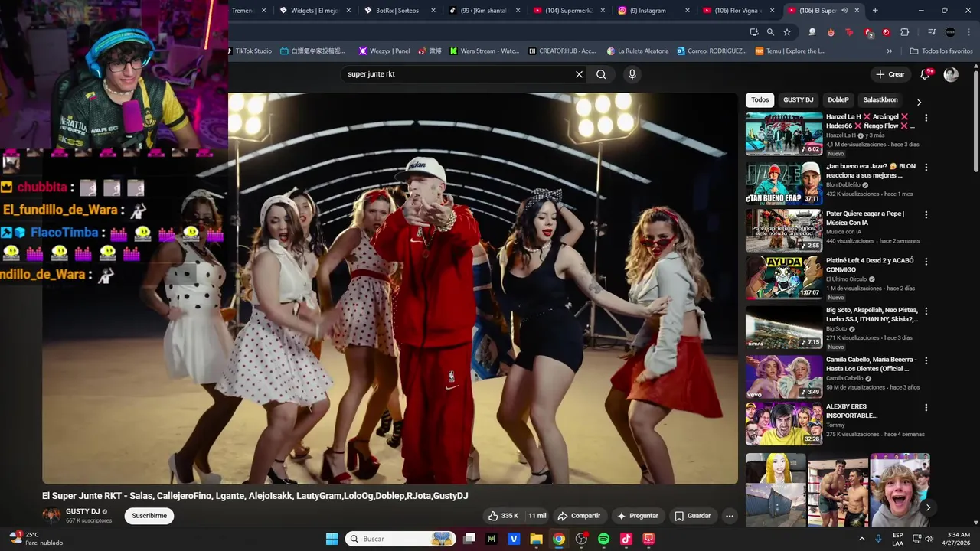
Task: Switch to the BotRix | Sorteos tab
Action: click(x=397, y=11)
